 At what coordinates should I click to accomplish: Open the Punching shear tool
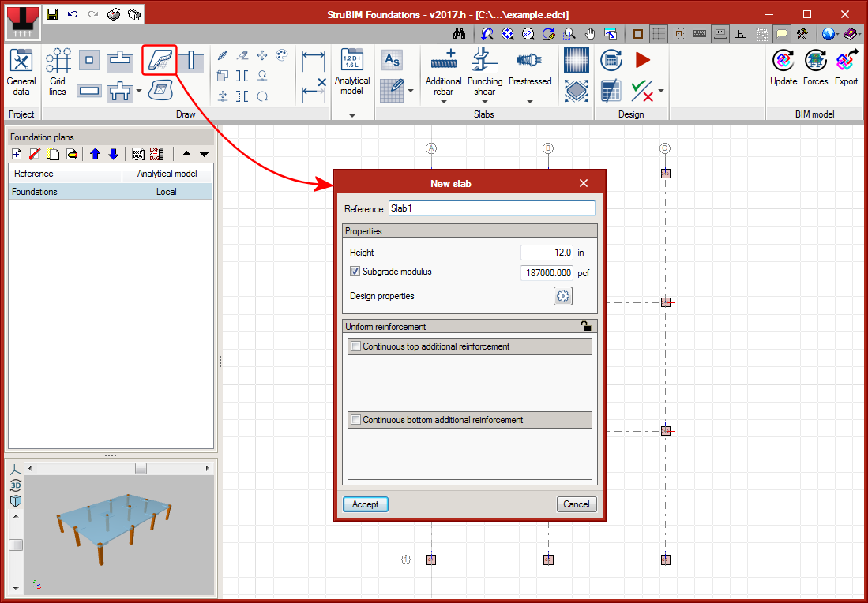(484, 72)
